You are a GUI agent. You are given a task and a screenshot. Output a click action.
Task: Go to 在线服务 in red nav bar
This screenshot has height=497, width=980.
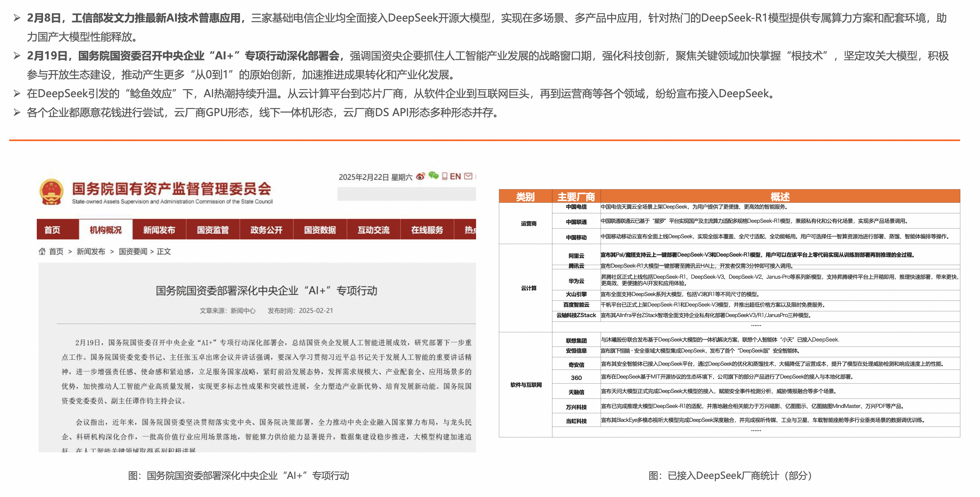(x=427, y=230)
